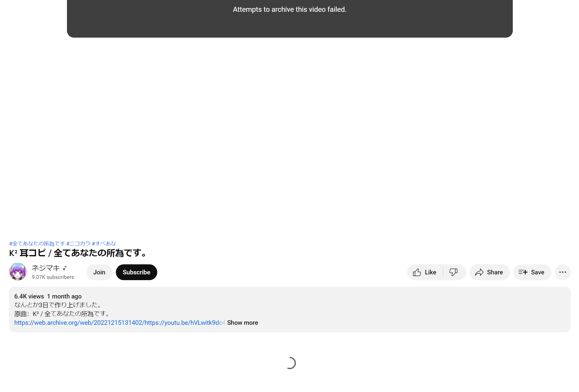The height and width of the screenshot is (392, 579).
Task: Open hashtag #すべあな
Action: (x=104, y=244)
